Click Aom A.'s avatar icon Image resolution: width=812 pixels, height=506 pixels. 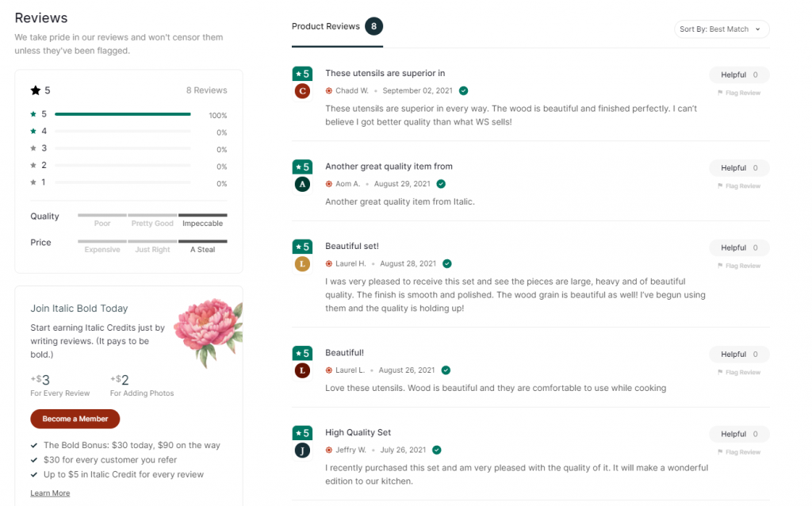coord(301,184)
